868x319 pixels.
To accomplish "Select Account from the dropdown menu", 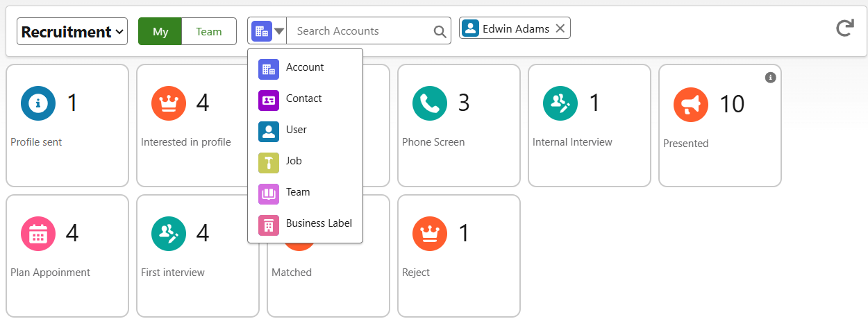I will pos(304,67).
